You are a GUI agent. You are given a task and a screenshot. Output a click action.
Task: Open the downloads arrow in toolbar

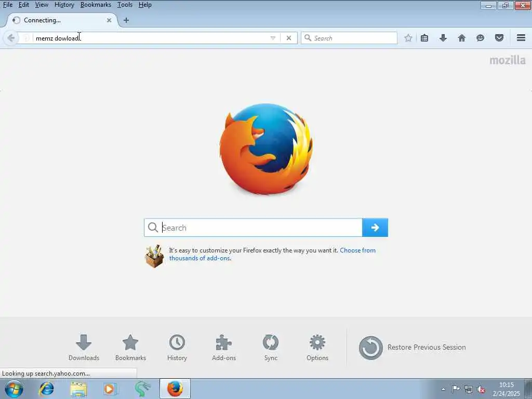(x=443, y=38)
